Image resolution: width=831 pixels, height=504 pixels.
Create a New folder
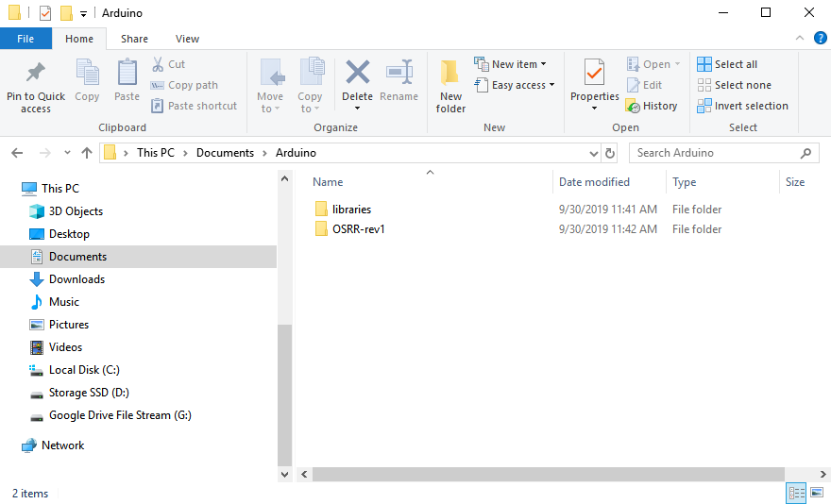(450, 86)
